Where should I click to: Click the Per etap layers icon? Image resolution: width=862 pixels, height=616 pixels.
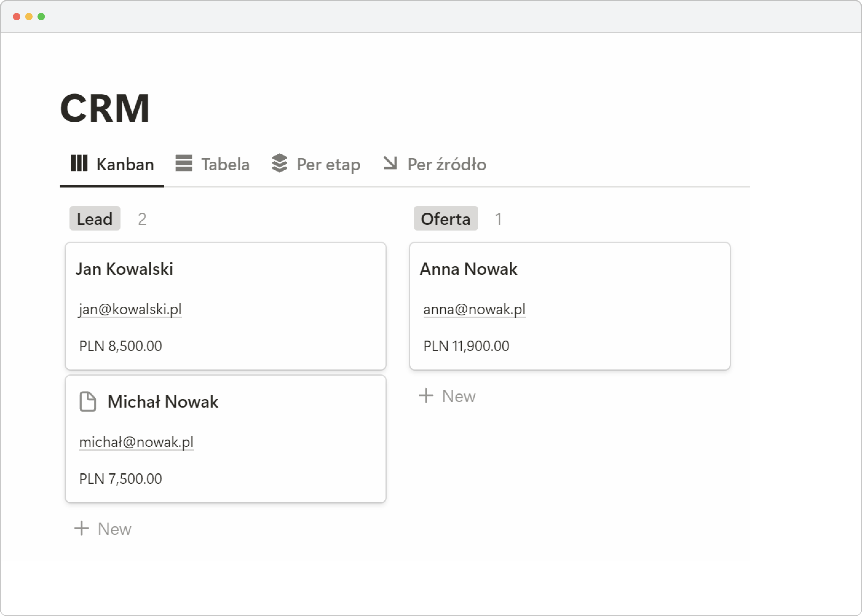(279, 163)
